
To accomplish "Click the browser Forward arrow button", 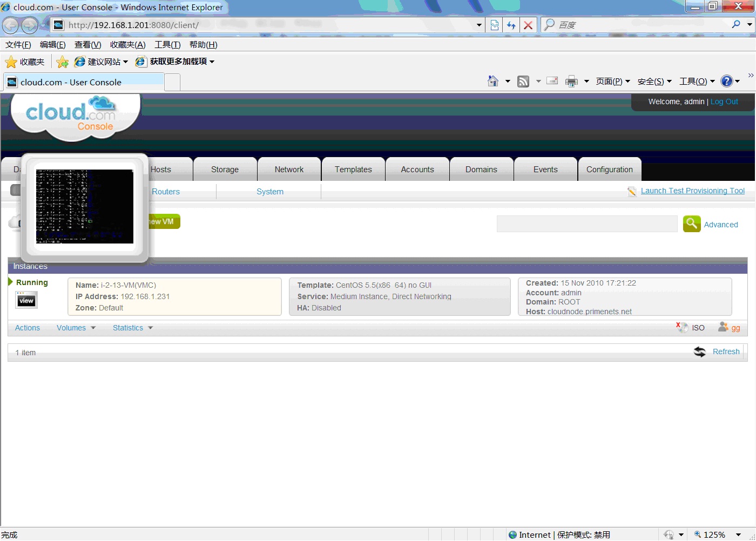I will (x=30, y=25).
